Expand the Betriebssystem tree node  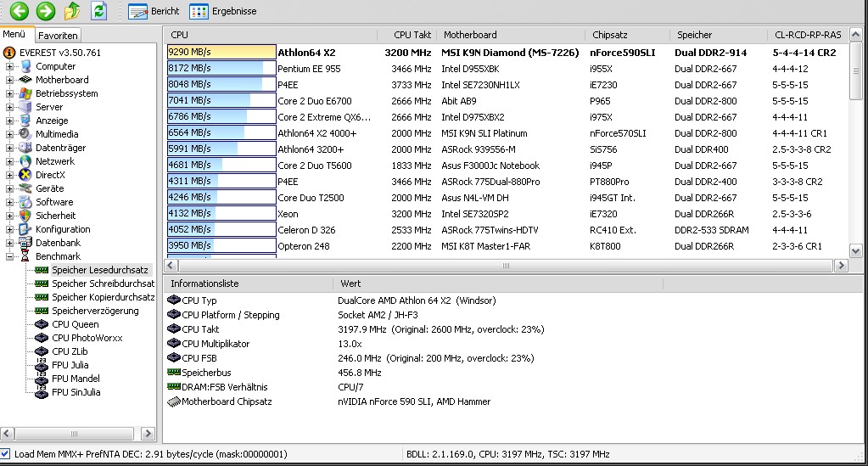point(9,93)
